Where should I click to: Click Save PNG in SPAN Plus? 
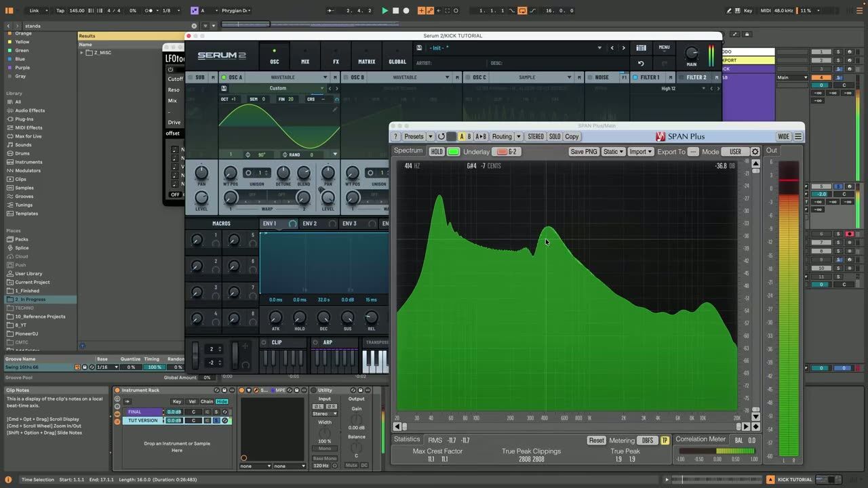pos(584,152)
